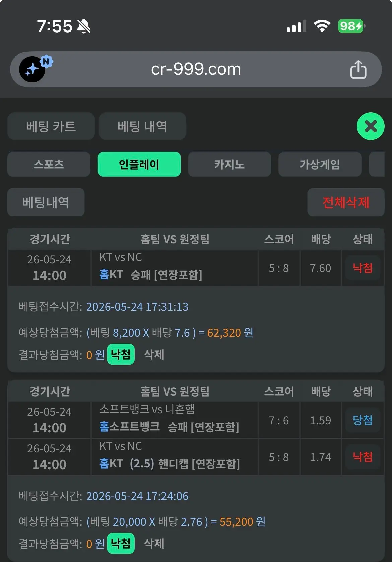Tap the battery indicator in status bar
The height and width of the screenshot is (562, 392).
point(351,26)
